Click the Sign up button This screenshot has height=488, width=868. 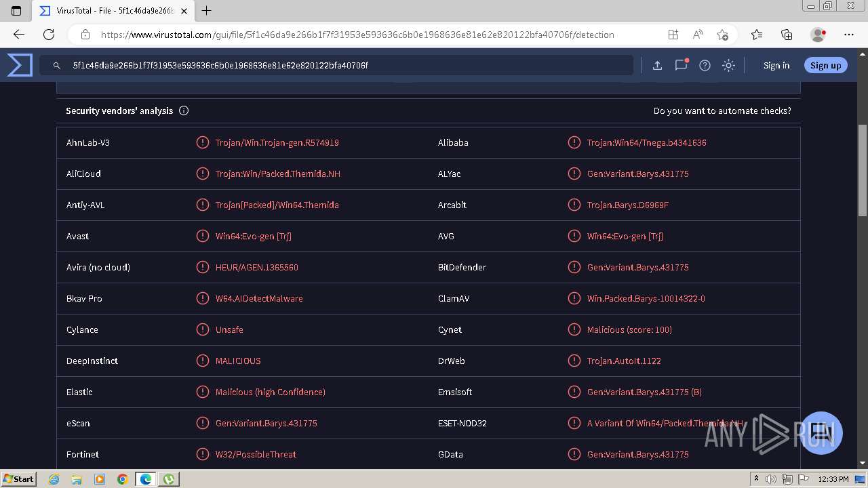[x=825, y=65]
